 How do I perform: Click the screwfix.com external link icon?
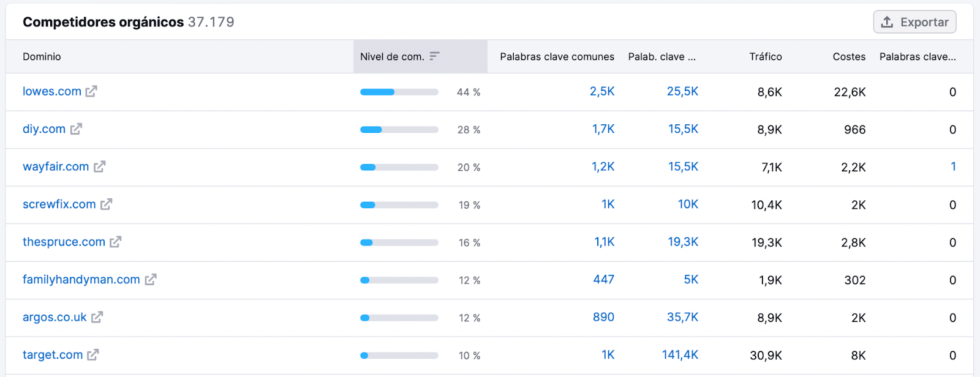click(x=107, y=204)
